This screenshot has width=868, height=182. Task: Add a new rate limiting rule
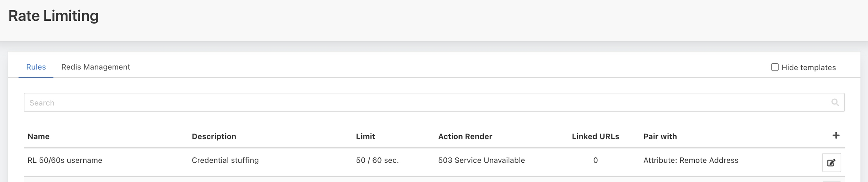click(x=836, y=136)
